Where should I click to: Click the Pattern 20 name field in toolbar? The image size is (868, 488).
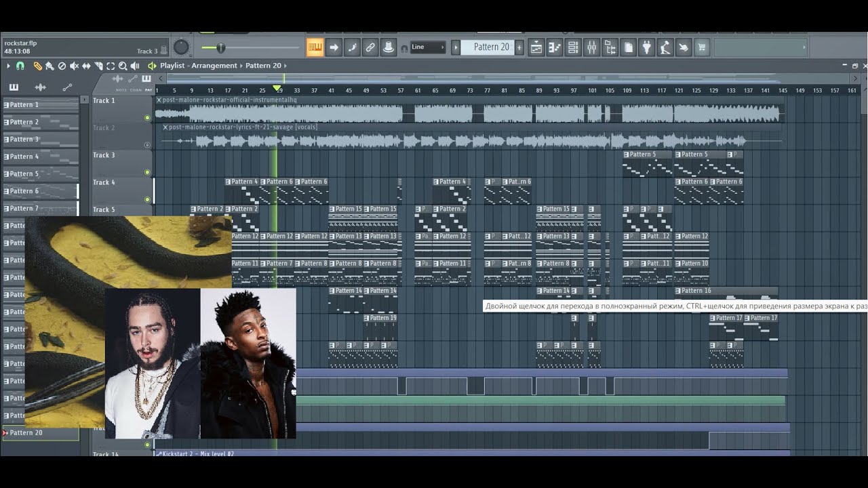click(488, 47)
